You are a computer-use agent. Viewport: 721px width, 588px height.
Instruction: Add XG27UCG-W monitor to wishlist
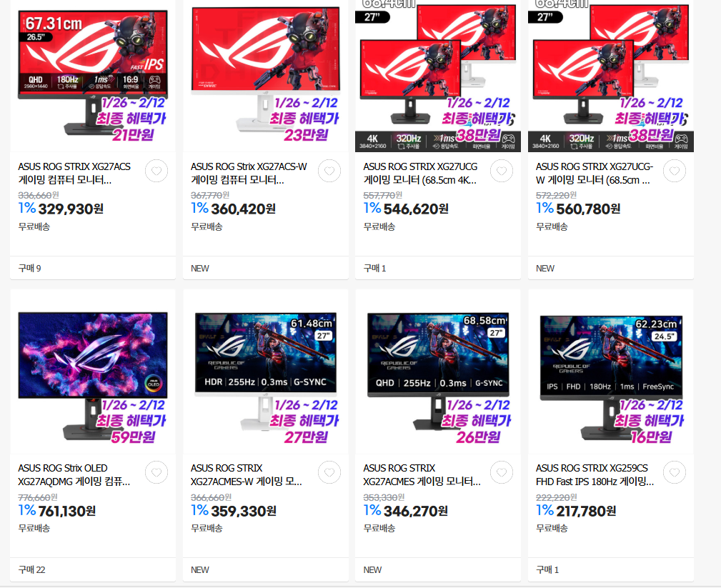tap(675, 171)
